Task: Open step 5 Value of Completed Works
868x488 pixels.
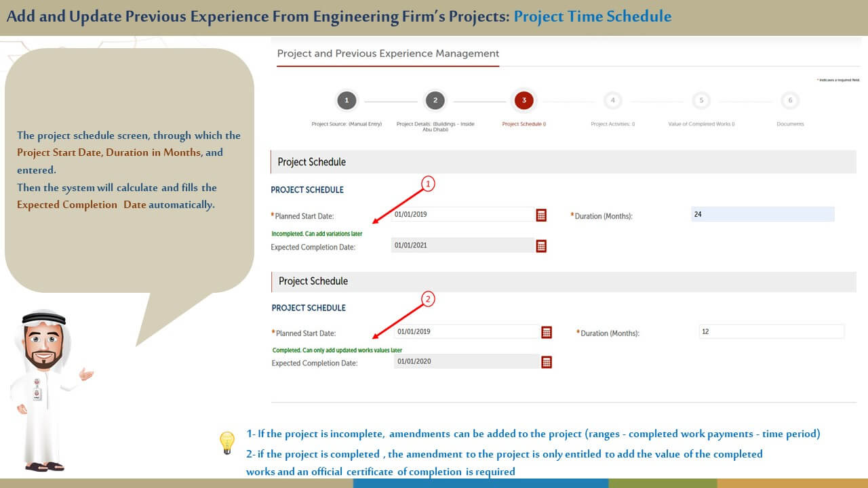Action: (x=701, y=101)
